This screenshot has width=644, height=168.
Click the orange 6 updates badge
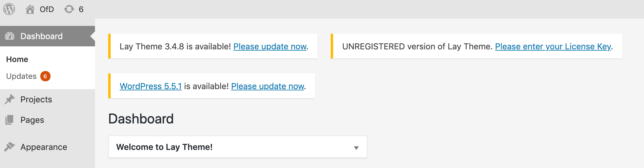[45, 76]
